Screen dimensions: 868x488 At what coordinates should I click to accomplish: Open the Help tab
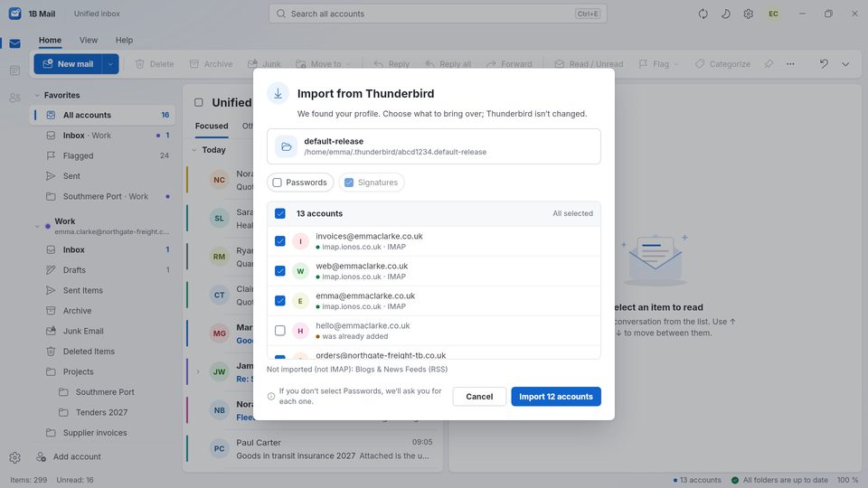click(124, 40)
